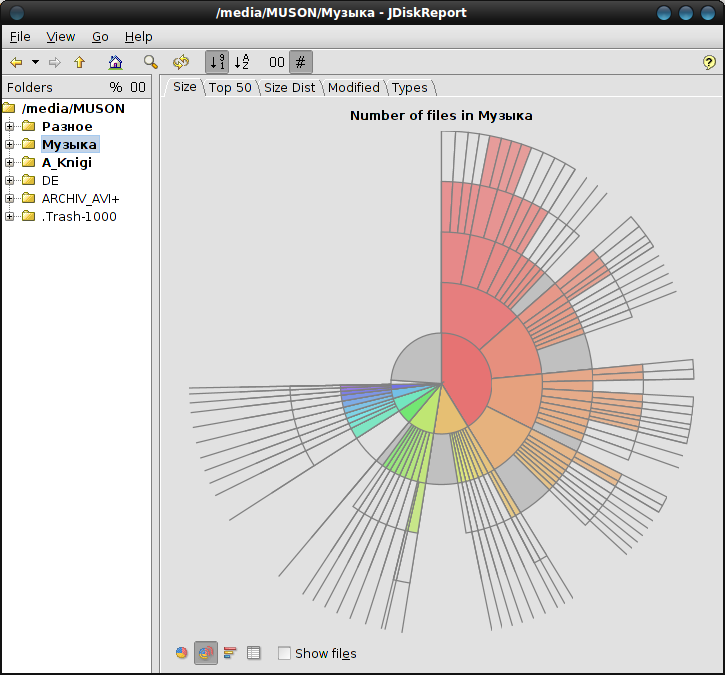This screenshot has height=675, width=725.
Task: Toggle the 00 file size display
Action: (276, 62)
